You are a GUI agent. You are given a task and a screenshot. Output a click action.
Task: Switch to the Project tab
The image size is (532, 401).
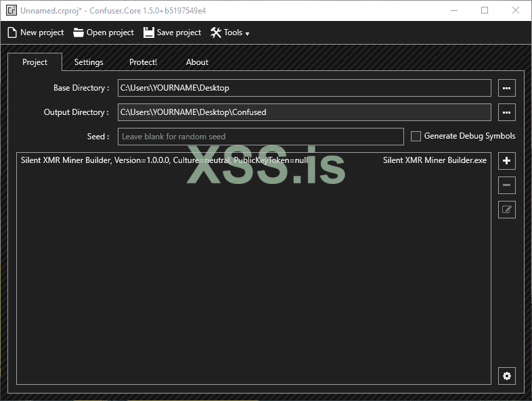coord(35,62)
